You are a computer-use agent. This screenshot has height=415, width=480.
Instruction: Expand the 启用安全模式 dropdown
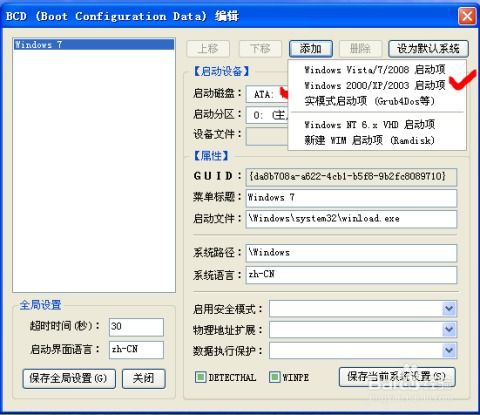point(449,309)
